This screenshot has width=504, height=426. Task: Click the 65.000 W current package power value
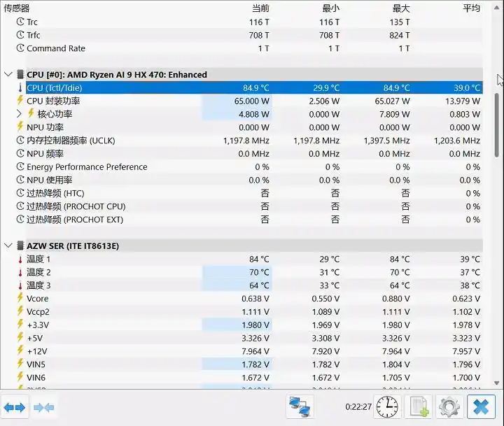click(x=252, y=101)
